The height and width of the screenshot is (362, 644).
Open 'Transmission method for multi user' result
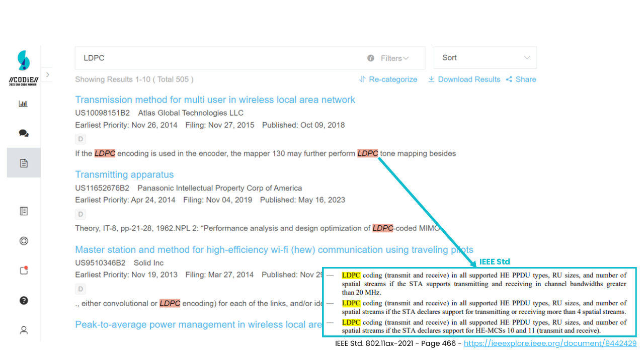(215, 100)
